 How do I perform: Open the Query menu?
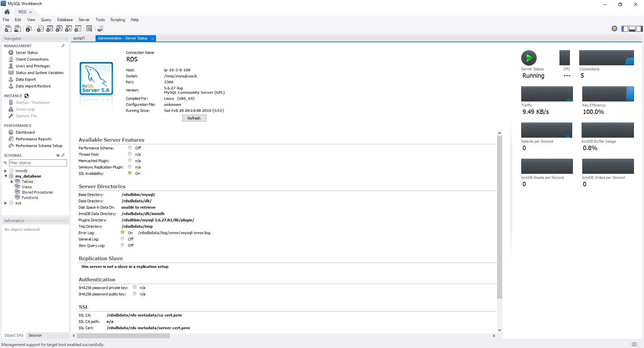pos(46,20)
